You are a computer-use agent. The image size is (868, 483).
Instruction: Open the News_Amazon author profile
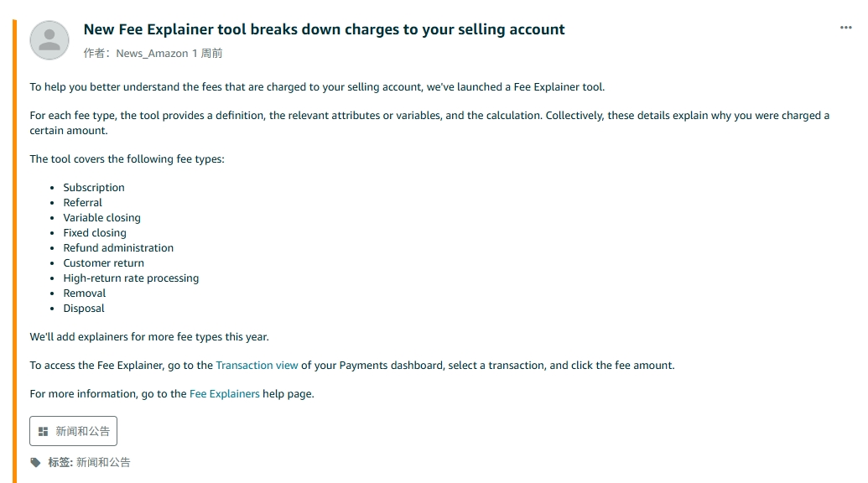[152, 53]
